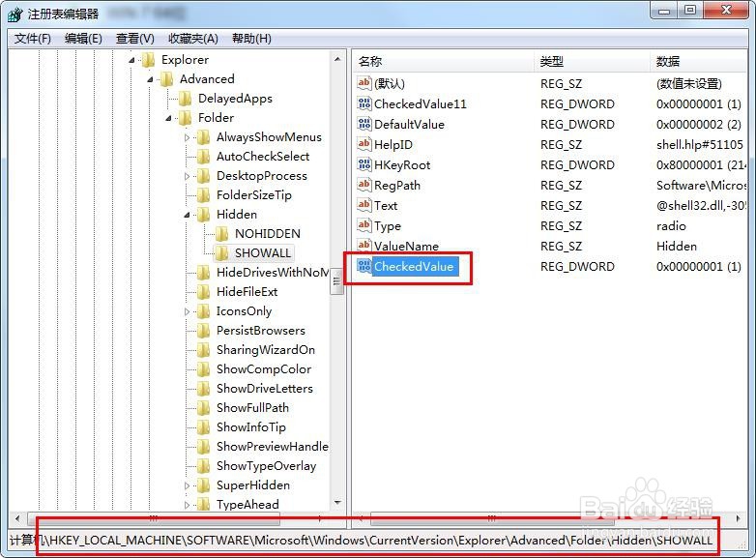Click the SuperHidden folder icon
The height and width of the screenshot is (558, 756).
click(x=203, y=485)
